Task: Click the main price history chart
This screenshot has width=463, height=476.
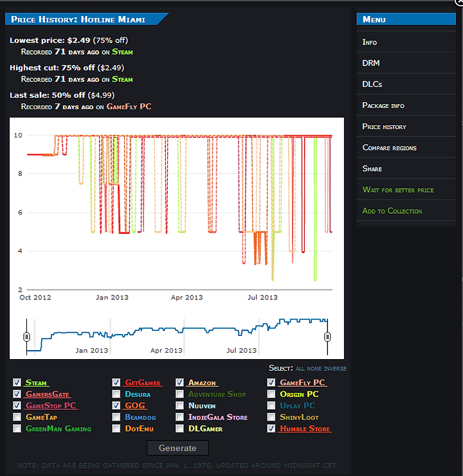Action: (179, 211)
